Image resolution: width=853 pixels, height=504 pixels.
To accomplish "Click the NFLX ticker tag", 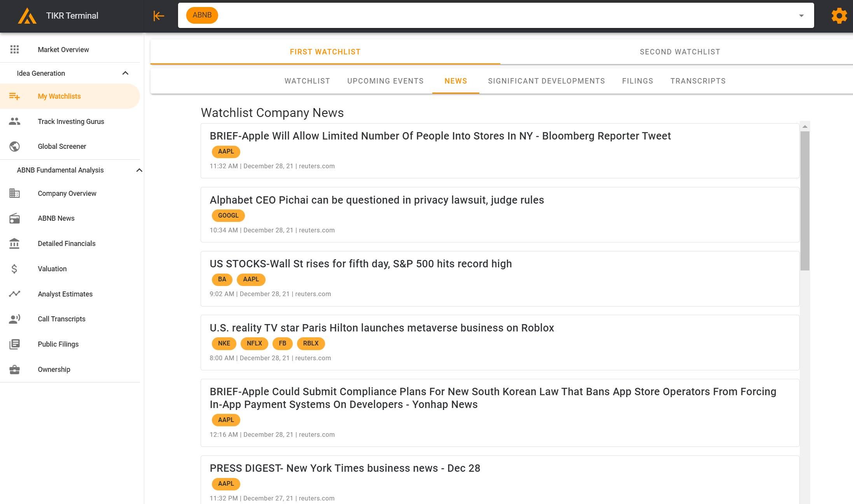I will click(x=254, y=344).
